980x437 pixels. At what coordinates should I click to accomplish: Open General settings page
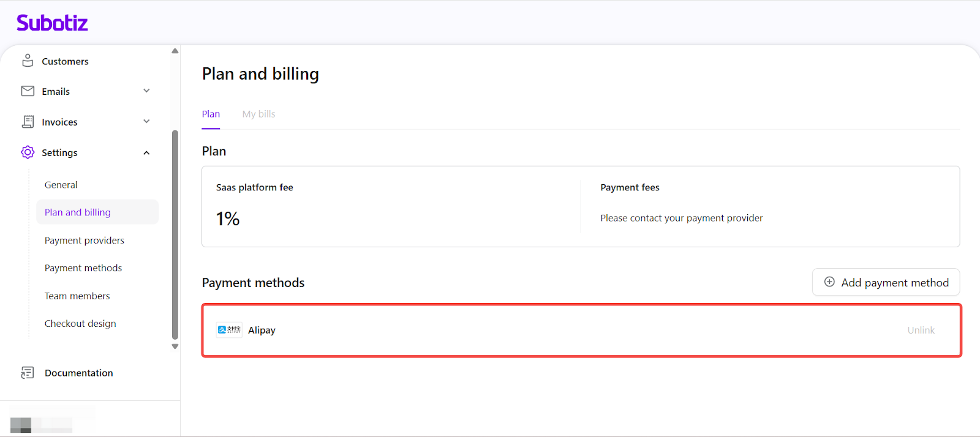point(61,185)
